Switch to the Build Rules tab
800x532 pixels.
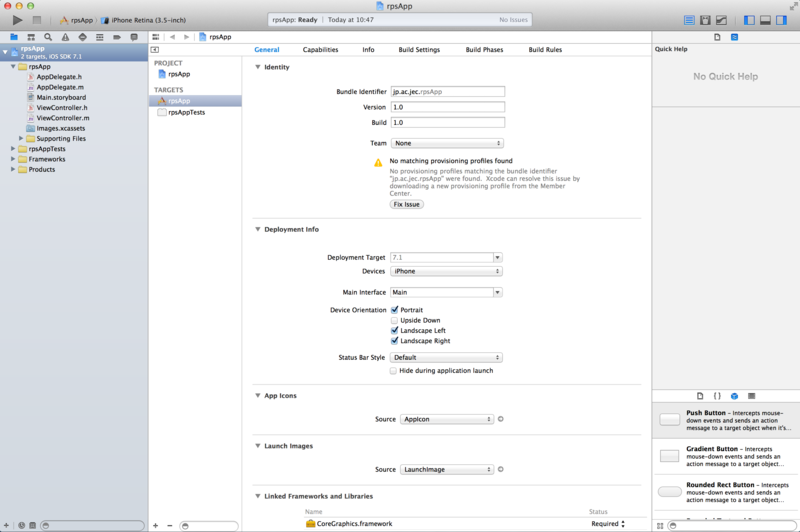pos(545,49)
